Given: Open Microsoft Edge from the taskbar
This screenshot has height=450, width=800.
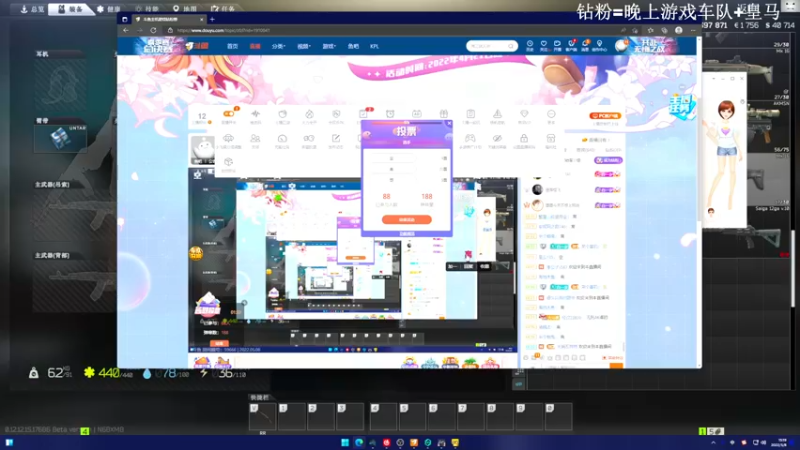Looking at the screenshot, I should 359,442.
